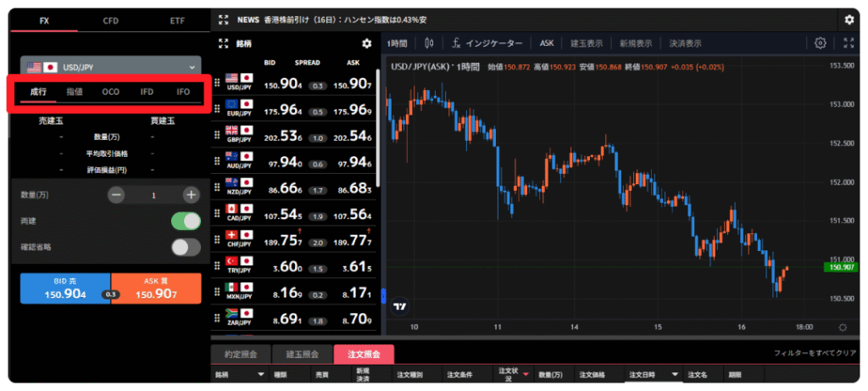The width and height of the screenshot is (868, 391).
Task: Decrease quantity with the minus button
Action: tap(117, 195)
